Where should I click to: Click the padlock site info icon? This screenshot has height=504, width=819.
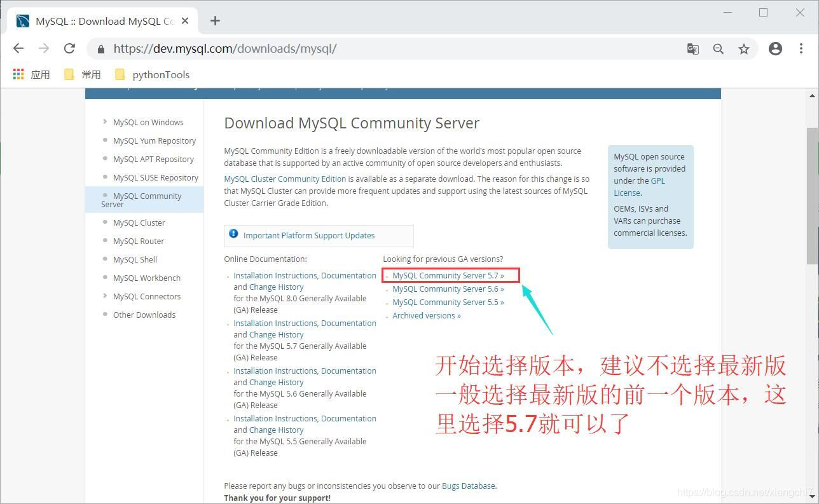point(100,49)
